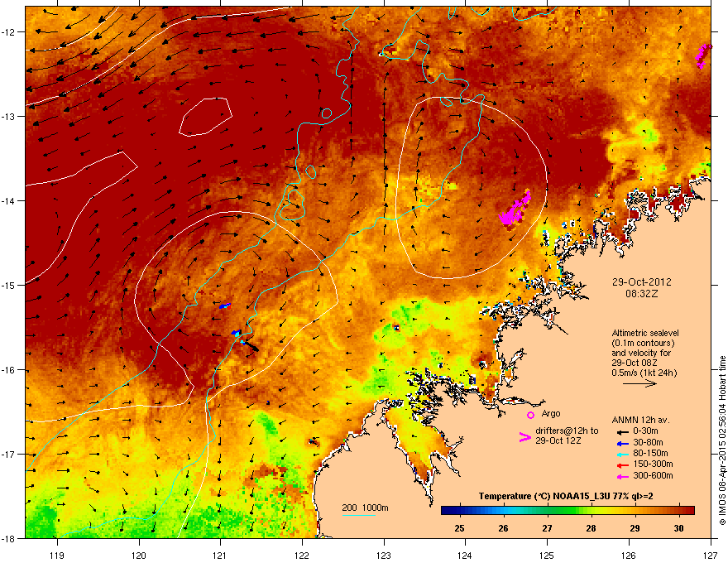
Task: Click the magenta 300-600m arrow legend symbol
Action: (622, 476)
